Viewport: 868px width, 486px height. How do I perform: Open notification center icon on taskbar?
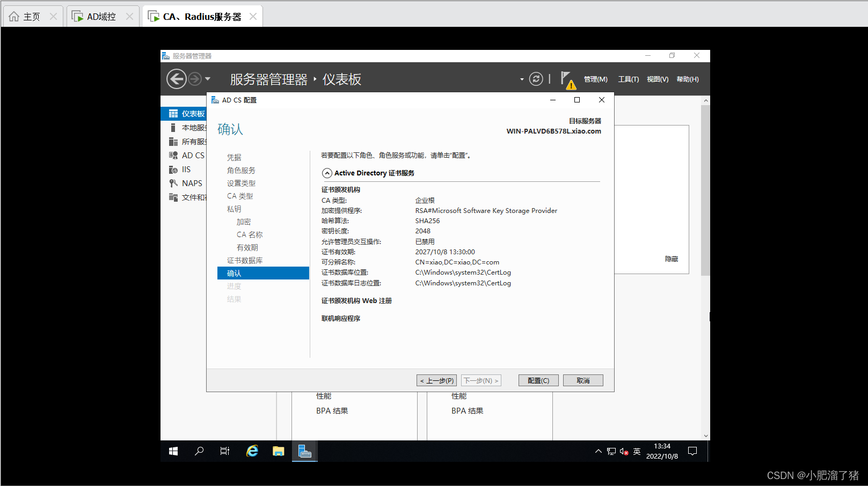tap(692, 451)
